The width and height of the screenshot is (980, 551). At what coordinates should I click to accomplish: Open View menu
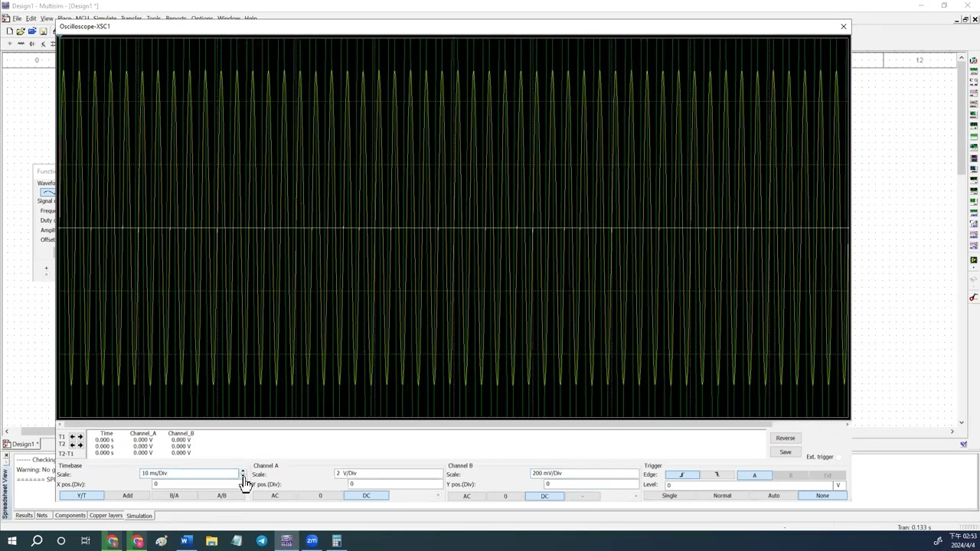(47, 18)
